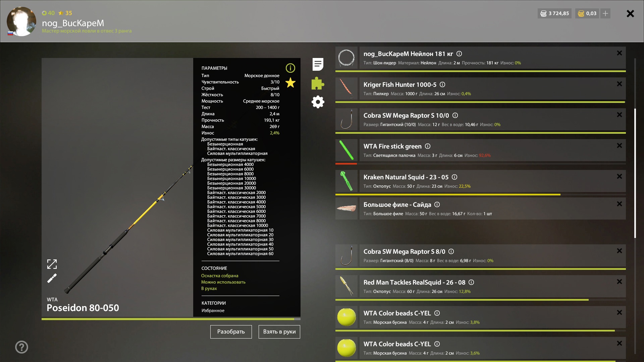Click the Взять в руки button
Screen dimensions: 644x362
click(x=279, y=332)
